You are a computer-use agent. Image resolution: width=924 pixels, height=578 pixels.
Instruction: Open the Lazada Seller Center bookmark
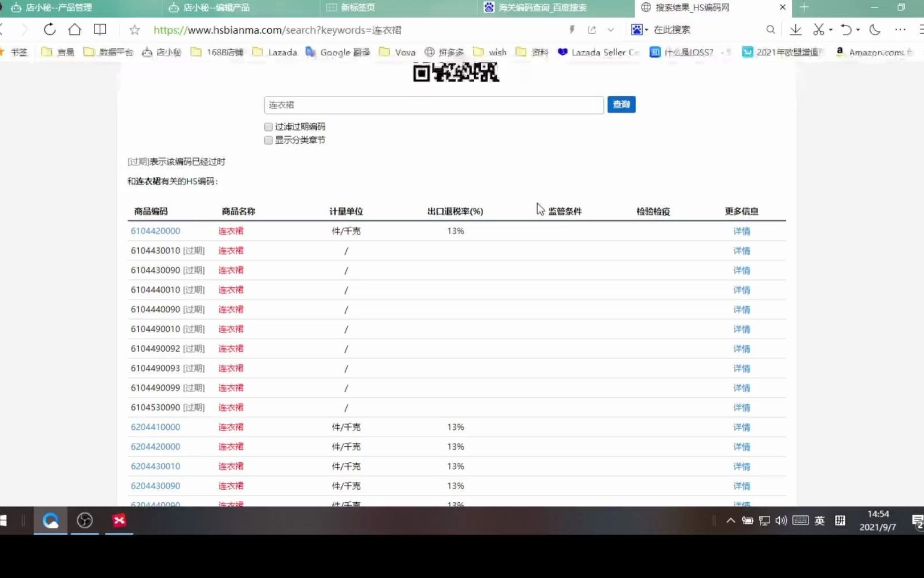[x=599, y=52]
